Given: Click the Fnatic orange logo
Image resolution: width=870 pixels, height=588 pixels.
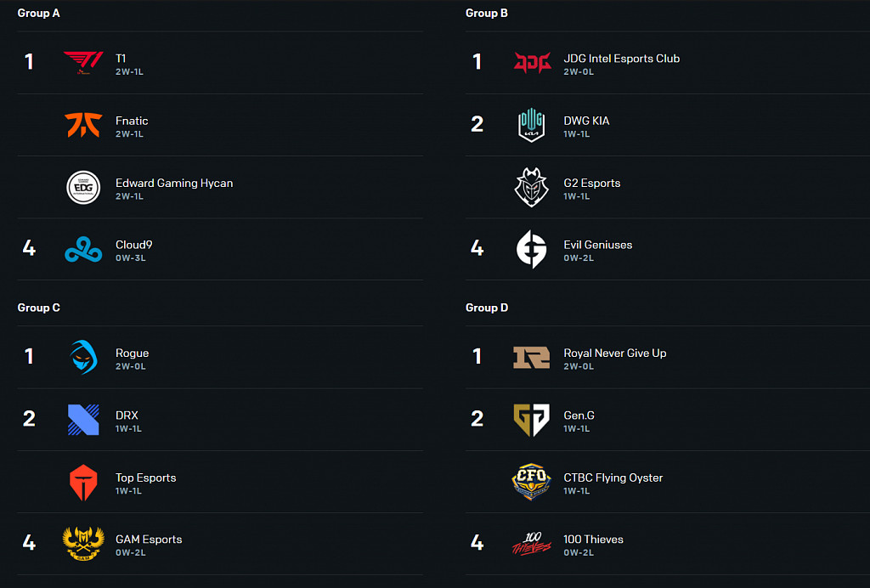Looking at the screenshot, I should [x=83, y=125].
